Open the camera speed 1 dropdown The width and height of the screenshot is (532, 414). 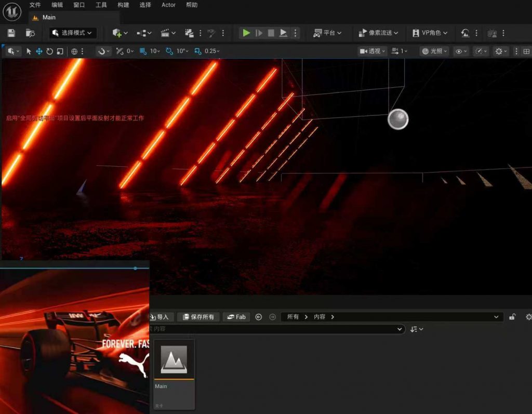tap(400, 51)
